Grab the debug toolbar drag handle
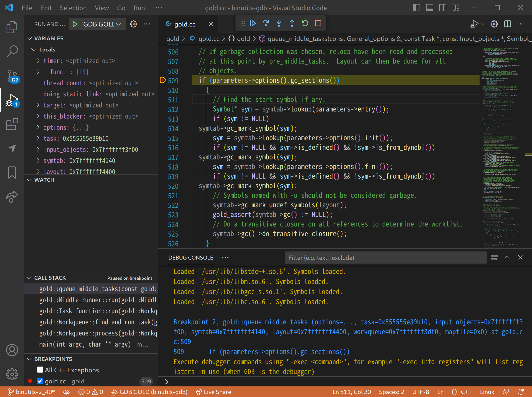The image size is (532, 397). [243, 23]
